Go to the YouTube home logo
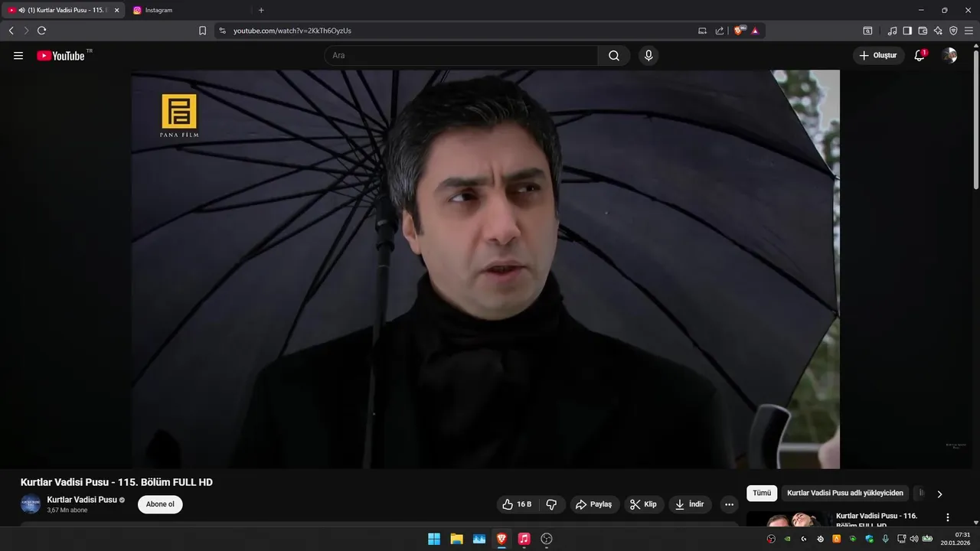 60,56
